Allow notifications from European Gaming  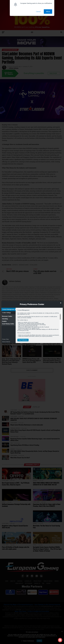48,12
